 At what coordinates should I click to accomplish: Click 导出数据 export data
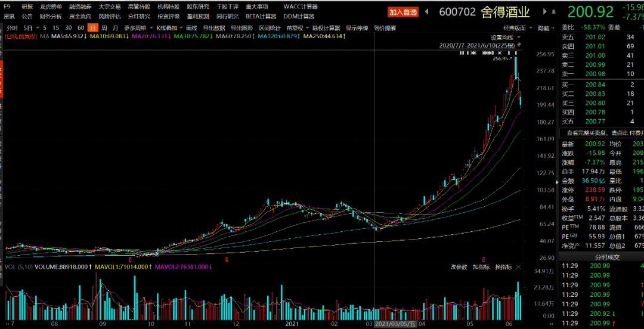[214, 29]
